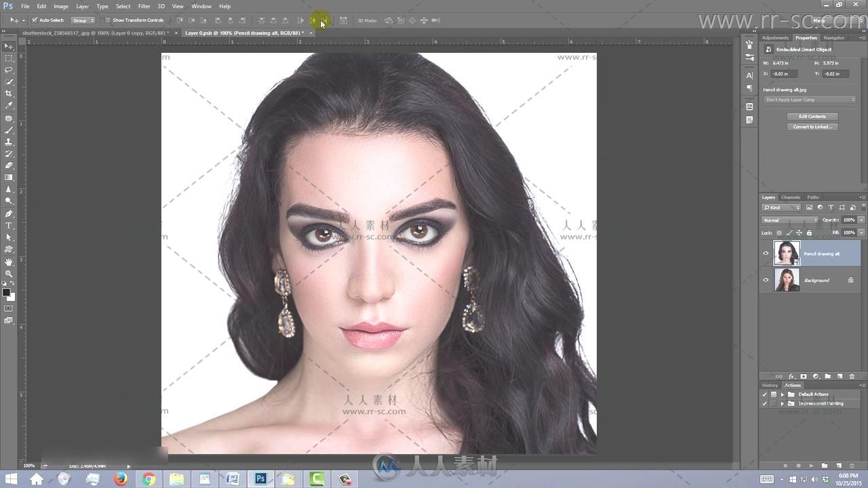This screenshot has height=488, width=868.
Task: Click the Edit Contents button
Action: [812, 117]
